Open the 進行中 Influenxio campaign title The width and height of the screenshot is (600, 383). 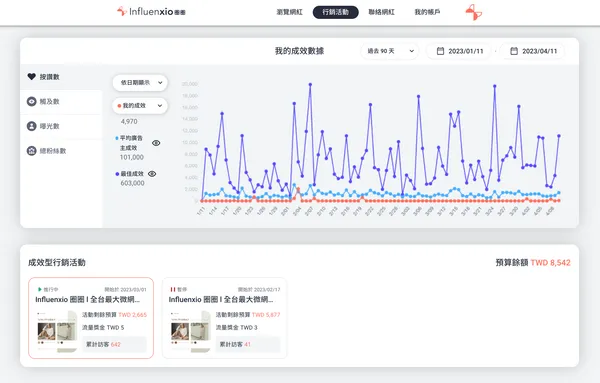pos(88,299)
